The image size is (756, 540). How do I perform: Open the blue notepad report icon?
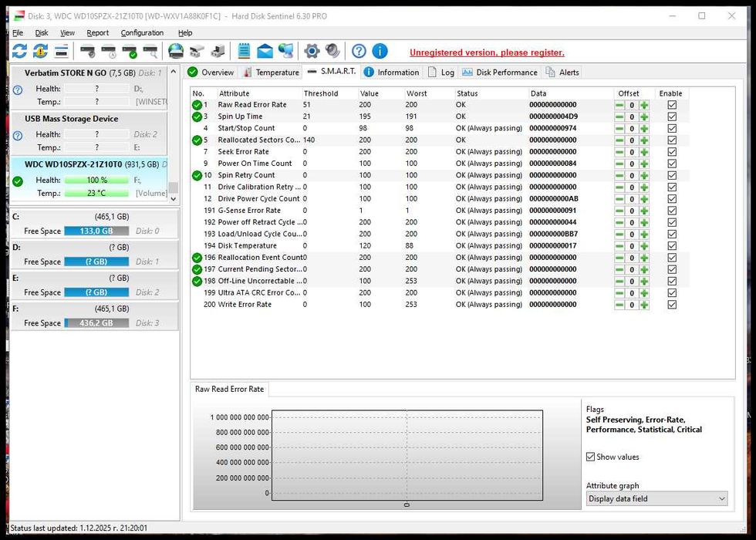coord(244,52)
